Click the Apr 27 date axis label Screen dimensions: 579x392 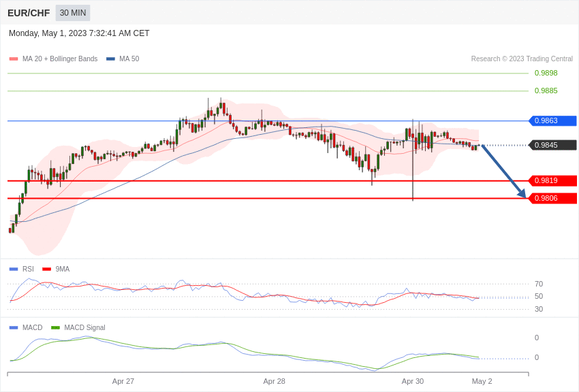pyautogui.click(x=123, y=381)
